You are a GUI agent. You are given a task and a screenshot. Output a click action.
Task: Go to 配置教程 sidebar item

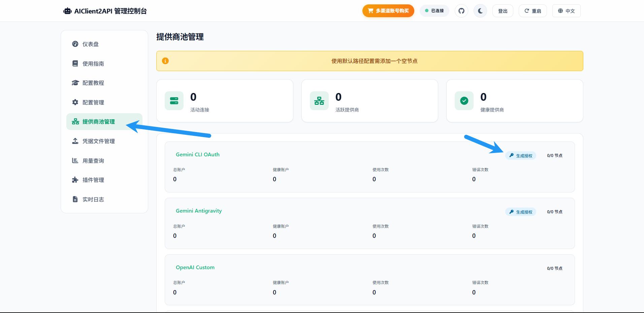93,83
